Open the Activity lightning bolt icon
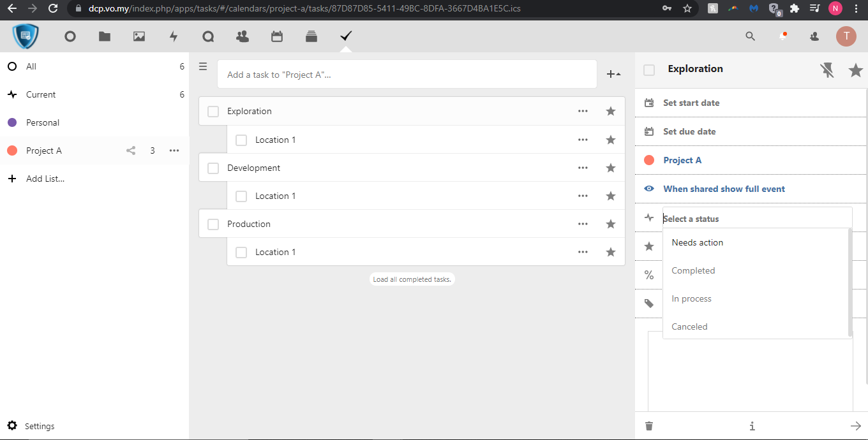The width and height of the screenshot is (868, 440). coord(174,37)
